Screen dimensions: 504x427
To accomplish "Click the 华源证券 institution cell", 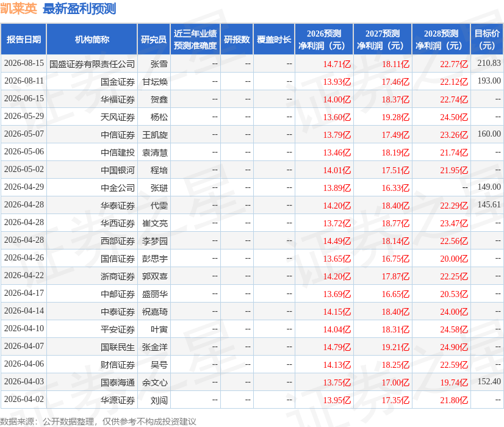I will [118, 400].
